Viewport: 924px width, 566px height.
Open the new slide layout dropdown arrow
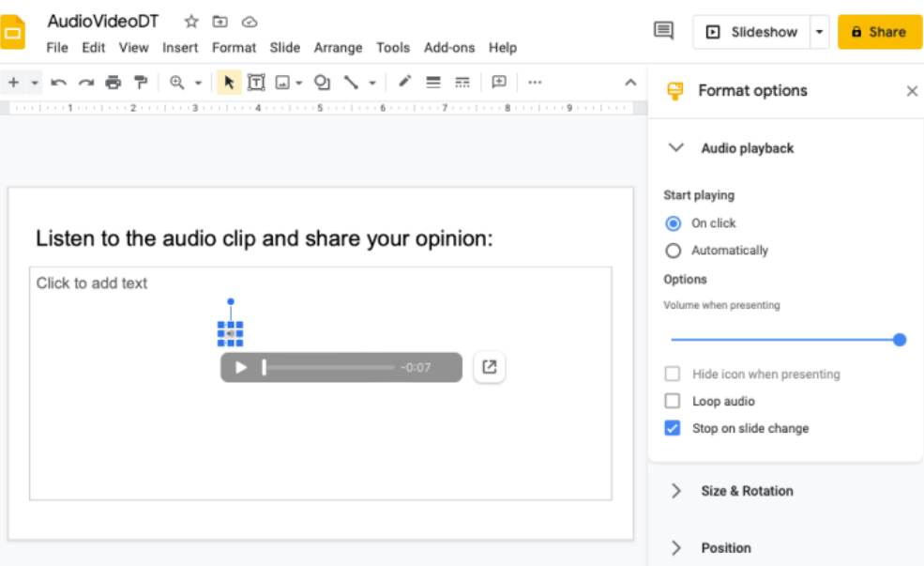click(35, 84)
